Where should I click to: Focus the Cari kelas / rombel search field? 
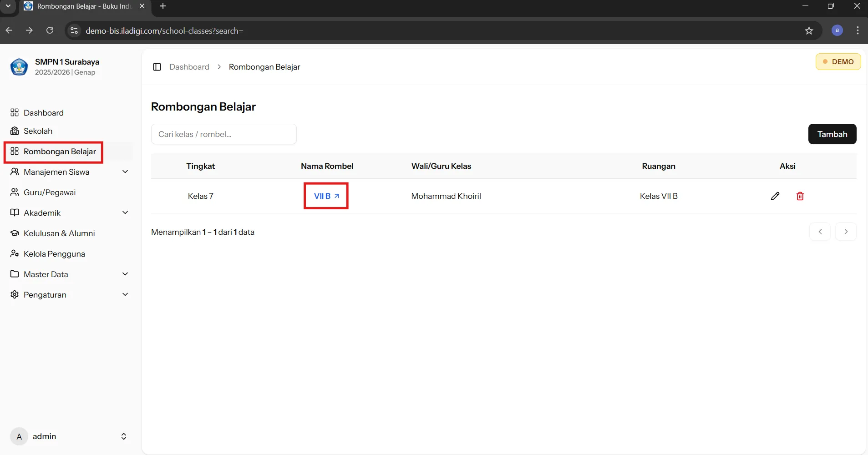point(223,134)
